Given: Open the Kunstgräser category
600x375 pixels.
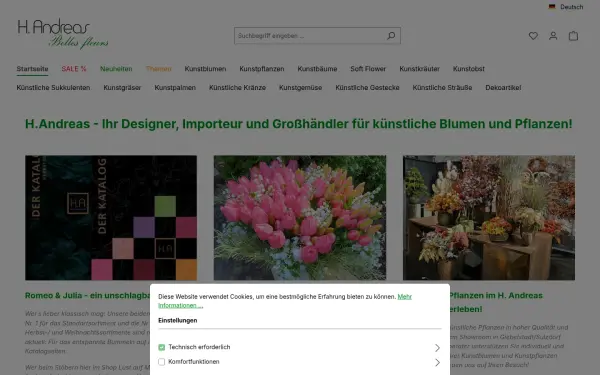Looking at the screenshot, I should pos(122,88).
